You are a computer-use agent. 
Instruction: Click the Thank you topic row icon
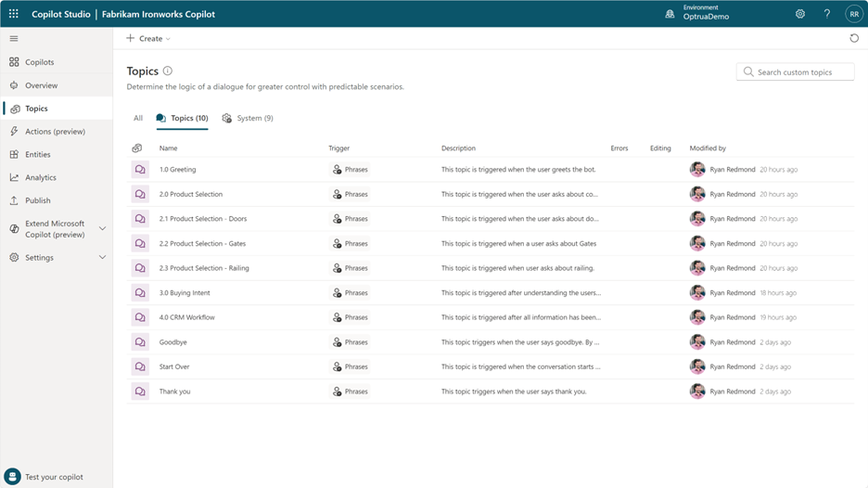pos(140,392)
